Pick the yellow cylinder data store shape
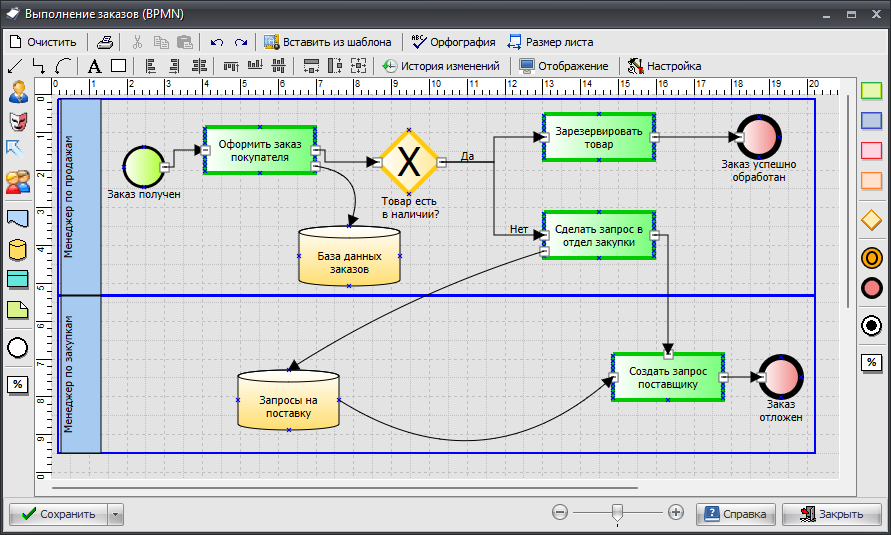Viewport: 891px width, 535px height. pyautogui.click(x=18, y=249)
